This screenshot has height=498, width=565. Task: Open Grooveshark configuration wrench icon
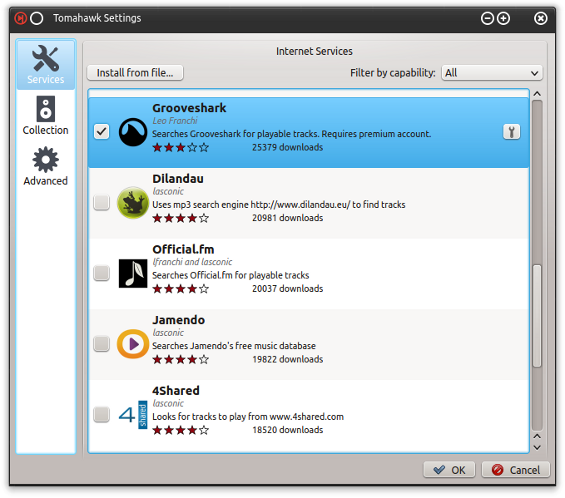coord(511,132)
